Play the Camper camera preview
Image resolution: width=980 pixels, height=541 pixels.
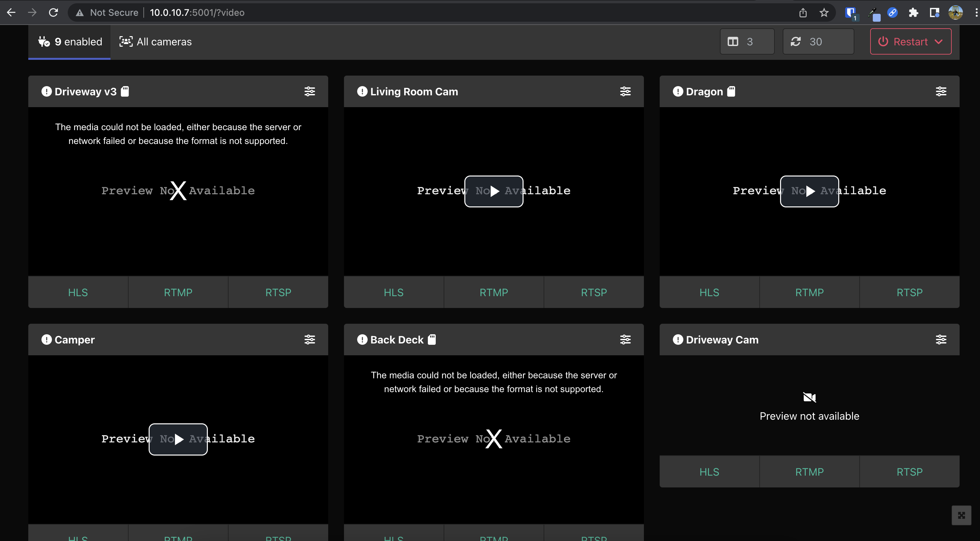(178, 439)
